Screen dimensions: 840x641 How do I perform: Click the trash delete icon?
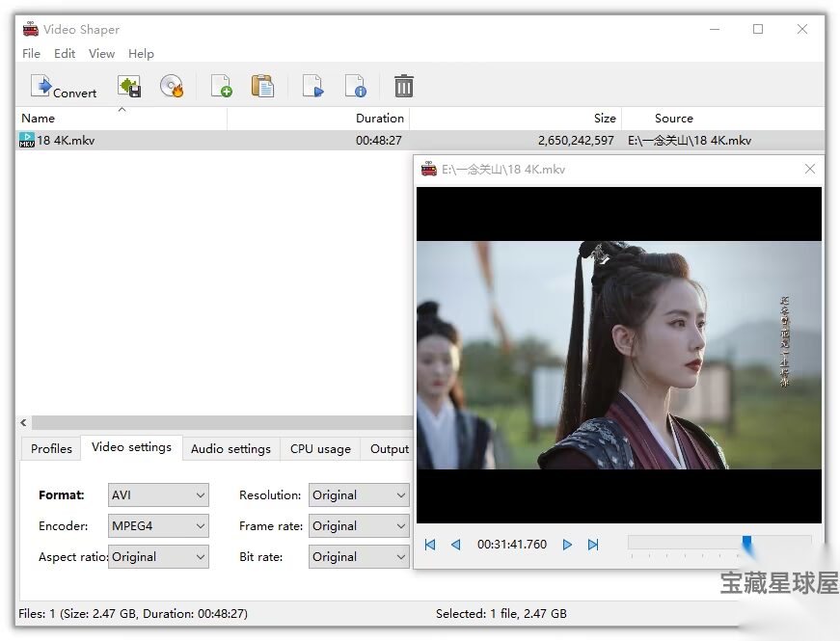[x=404, y=86]
